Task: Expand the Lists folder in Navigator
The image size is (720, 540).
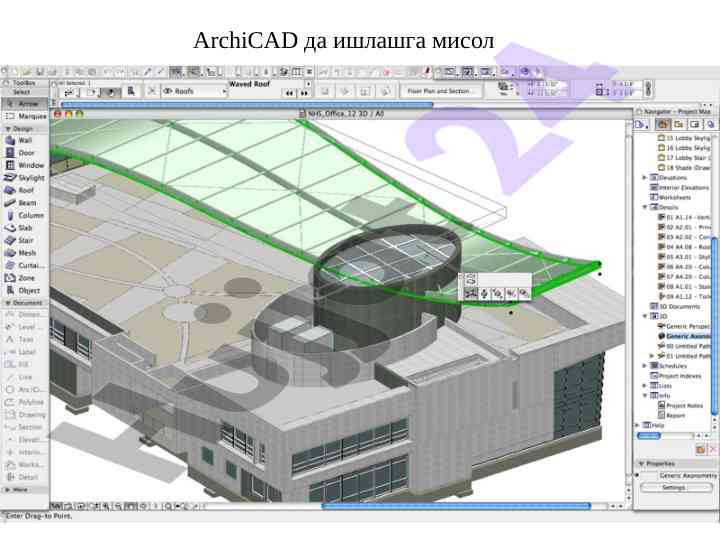Action: [x=645, y=385]
